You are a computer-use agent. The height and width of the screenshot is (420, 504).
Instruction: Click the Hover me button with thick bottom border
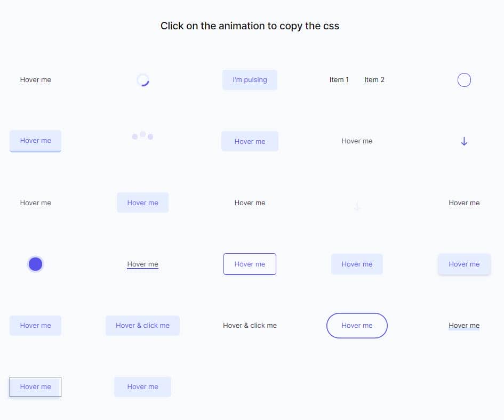pyautogui.click(x=35, y=141)
